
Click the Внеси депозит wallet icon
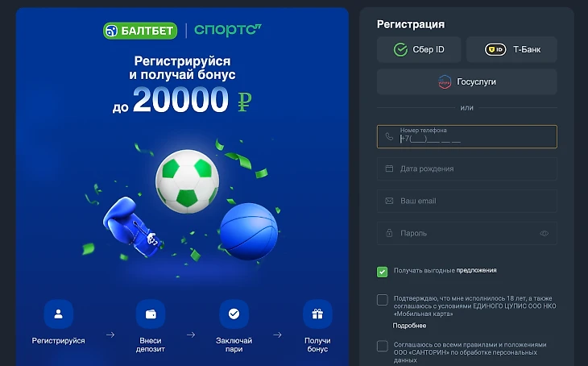(x=151, y=314)
